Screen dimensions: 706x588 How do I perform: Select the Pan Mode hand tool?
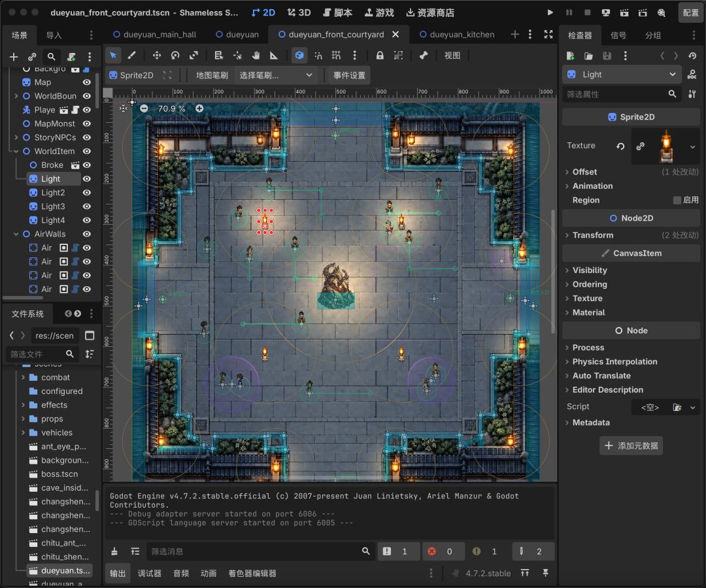[x=256, y=56]
